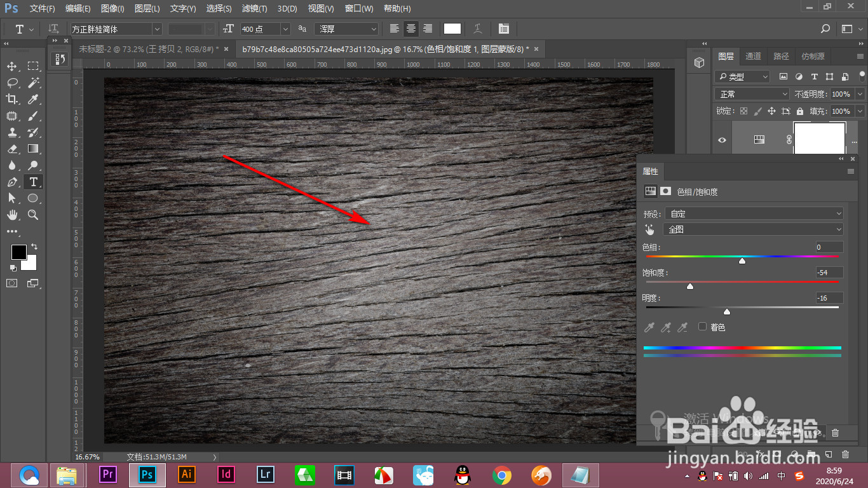Image resolution: width=868 pixels, height=488 pixels.
Task: Open the character and paragraph panel icon
Action: click(x=504, y=29)
